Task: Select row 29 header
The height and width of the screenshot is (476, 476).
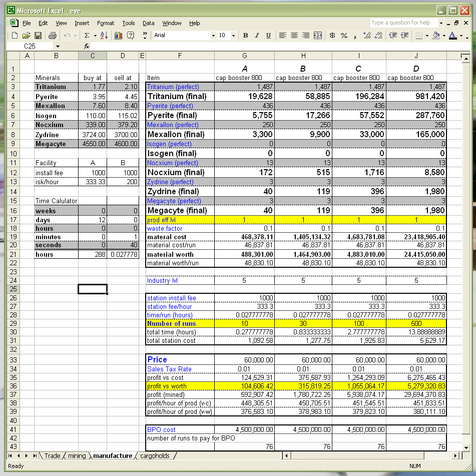Action: pyautogui.click(x=14, y=323)
